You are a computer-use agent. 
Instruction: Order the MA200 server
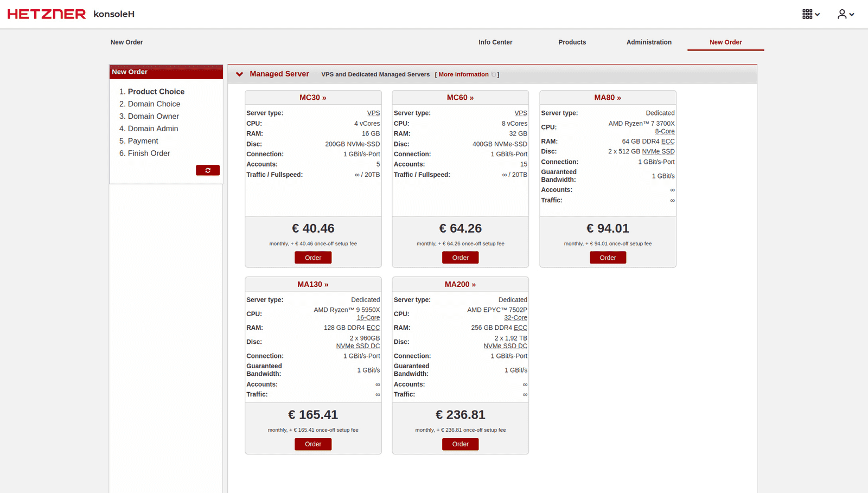coord(460,444)
